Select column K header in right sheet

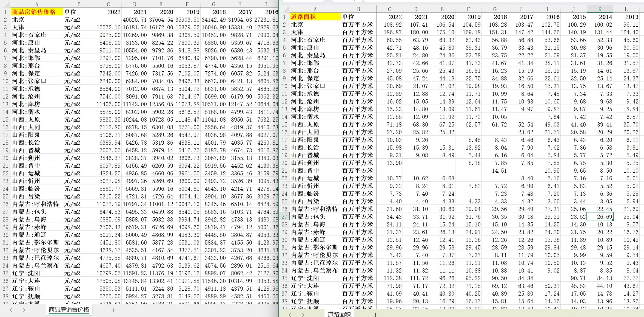600,9
